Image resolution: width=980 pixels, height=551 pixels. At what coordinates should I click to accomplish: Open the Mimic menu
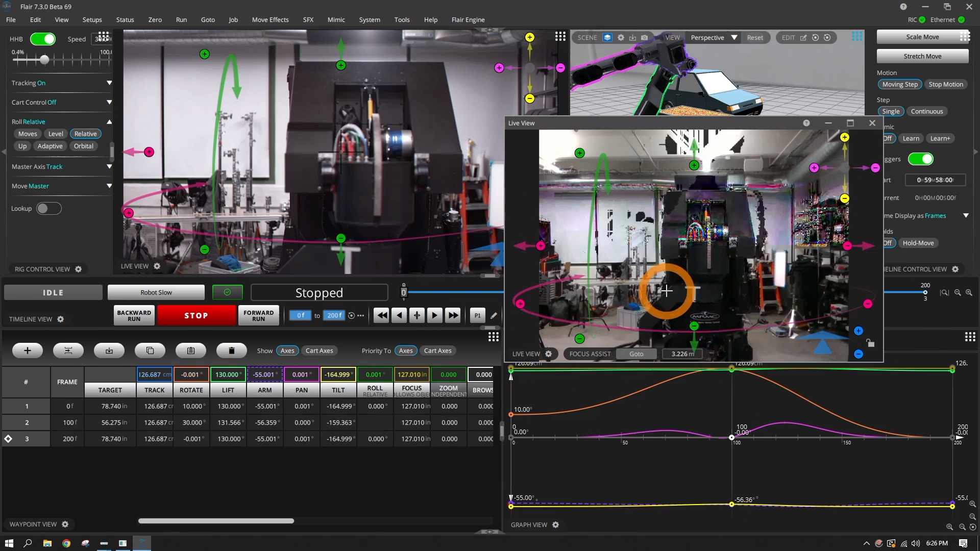pyautogui.click(x=336, y=19)
